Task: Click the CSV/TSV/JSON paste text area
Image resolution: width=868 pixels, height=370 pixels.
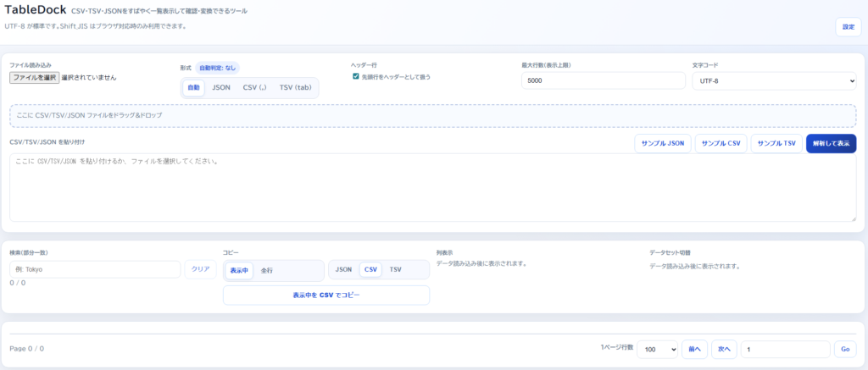Action: pos(433,188)
